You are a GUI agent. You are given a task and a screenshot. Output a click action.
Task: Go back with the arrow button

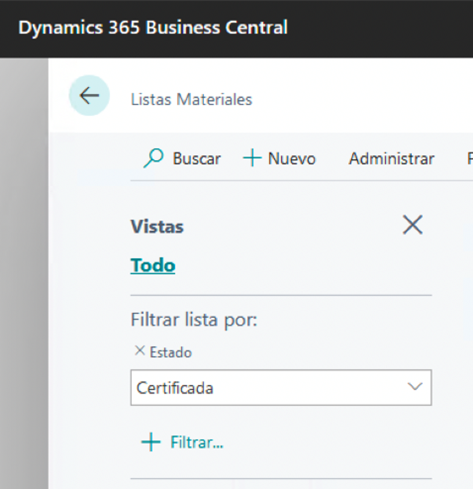click(x=89, y=96)
